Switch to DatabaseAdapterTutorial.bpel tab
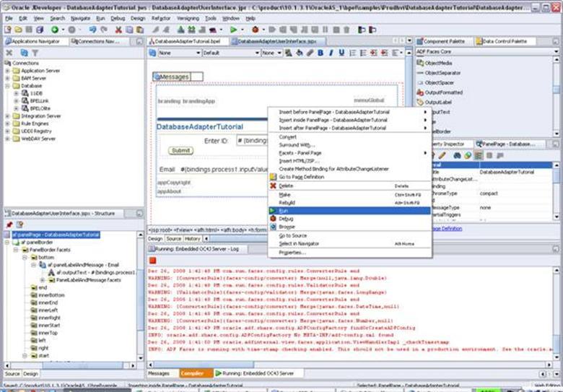This screenshot has height=392, width=563. coord(188,42)
